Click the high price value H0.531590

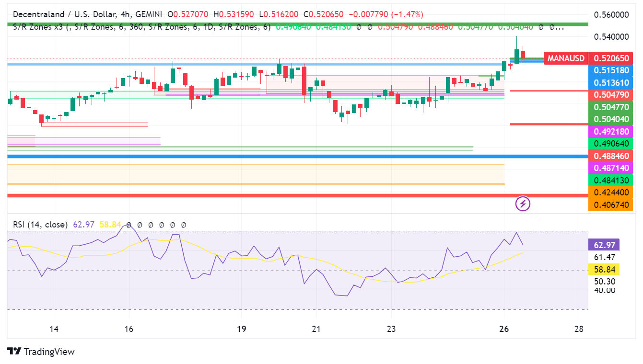pyautogui.click(x=234, y=14)
